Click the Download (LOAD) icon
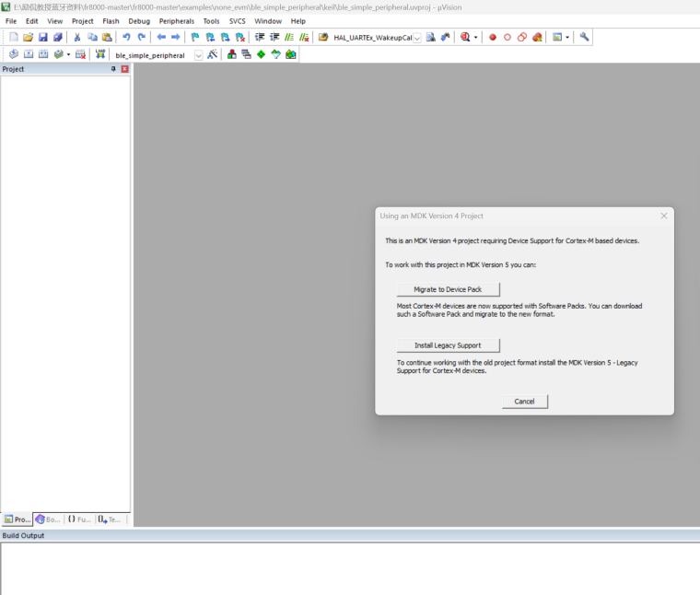The image size is (700, 595). coord(99,54)
